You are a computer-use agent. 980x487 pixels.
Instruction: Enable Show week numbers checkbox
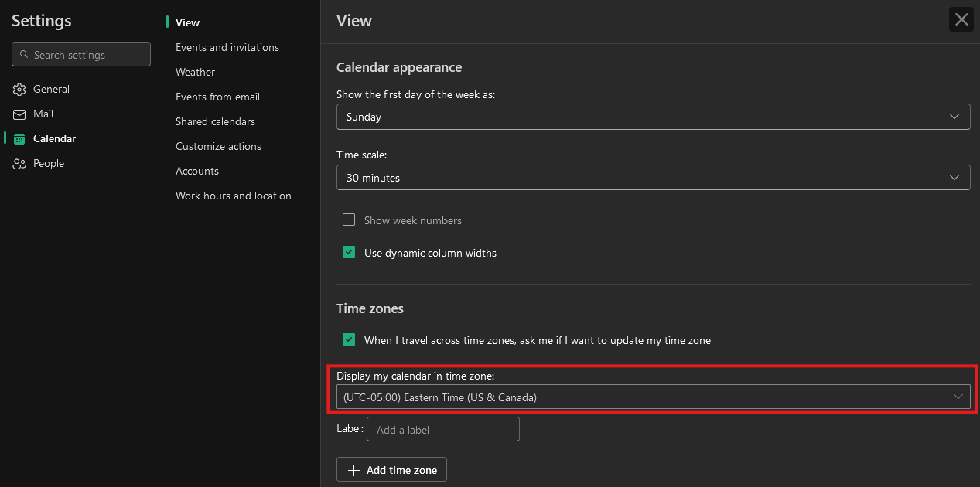tap(349, 220)
